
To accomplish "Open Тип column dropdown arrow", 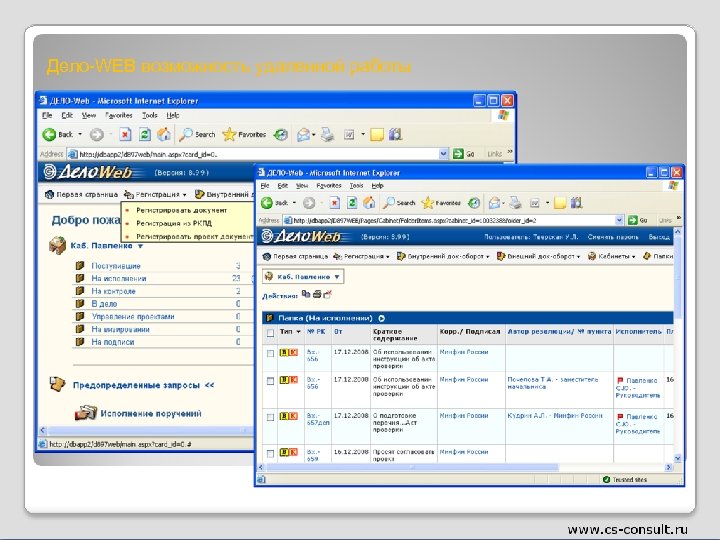I will tap(298, 332).
